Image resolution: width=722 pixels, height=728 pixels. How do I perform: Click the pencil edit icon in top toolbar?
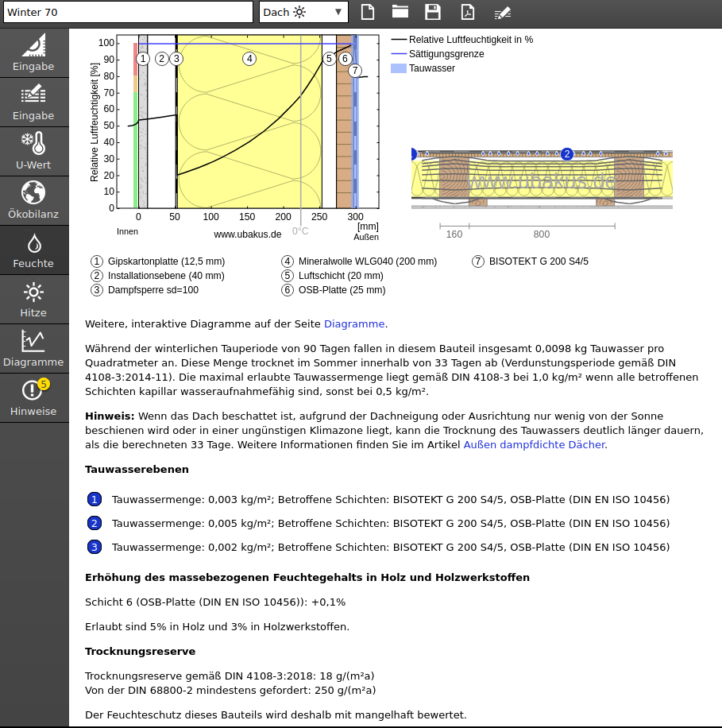[502, 13]
